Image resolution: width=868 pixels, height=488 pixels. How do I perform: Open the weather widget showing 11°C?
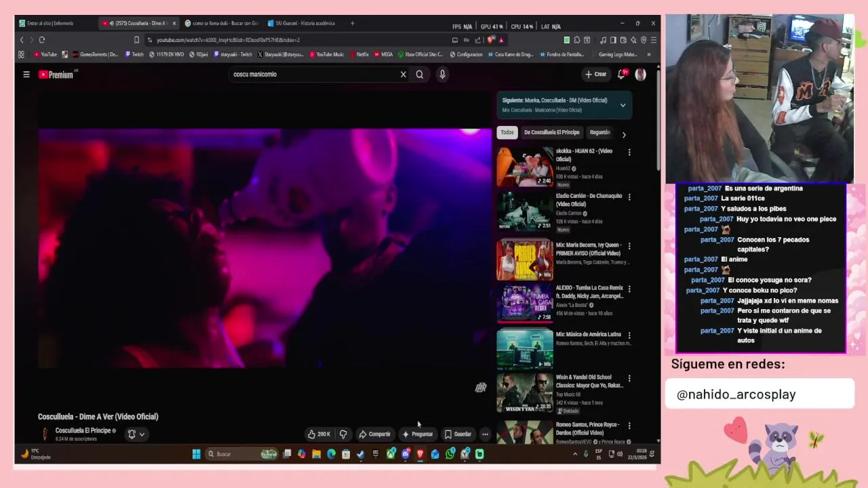35,454
